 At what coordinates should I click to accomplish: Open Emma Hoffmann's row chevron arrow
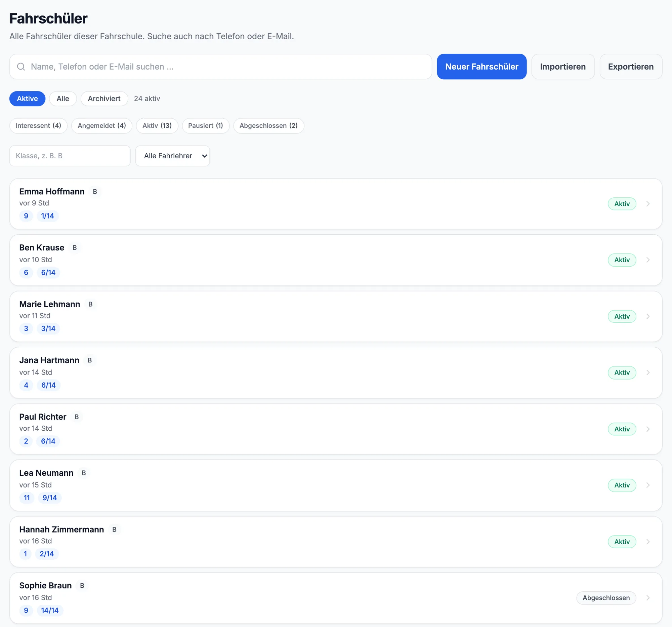[648, 204]
